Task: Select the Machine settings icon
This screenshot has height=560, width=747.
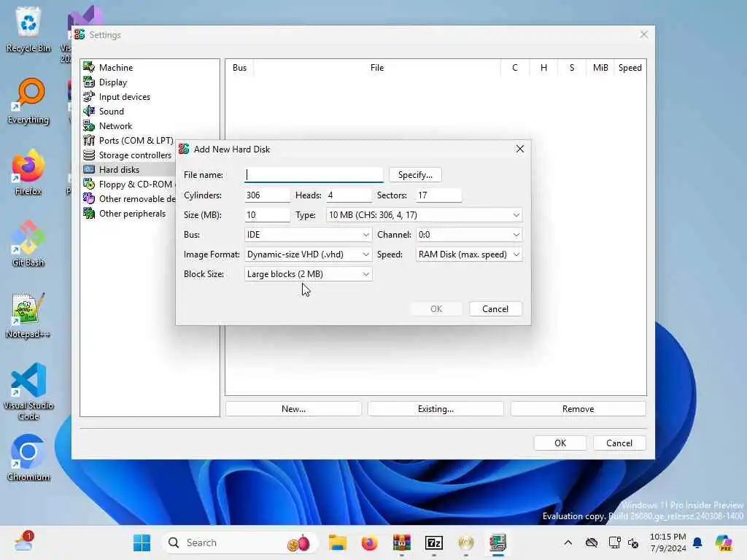Action: click(89, 67)
